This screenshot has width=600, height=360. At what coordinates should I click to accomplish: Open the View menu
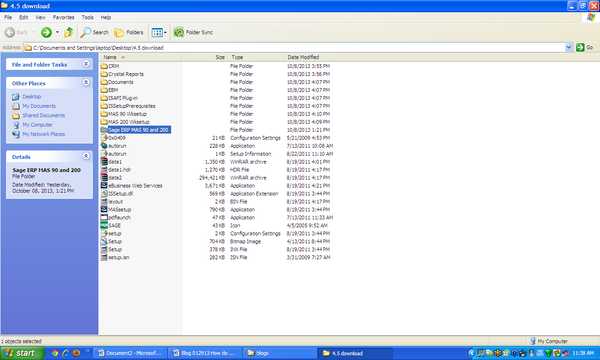pos(40,17)
